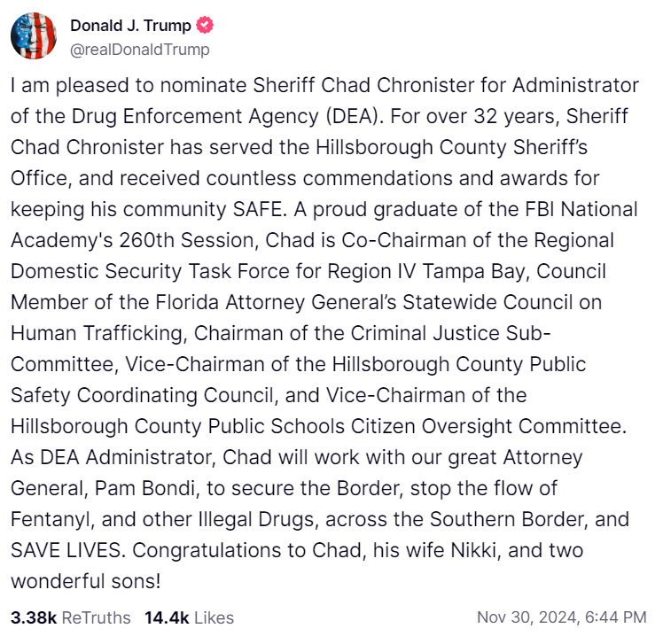This screenshot has height=644, width=663.
Task: Click the word "Fentanyl" in the post
Action: click(x=48, y=521)
